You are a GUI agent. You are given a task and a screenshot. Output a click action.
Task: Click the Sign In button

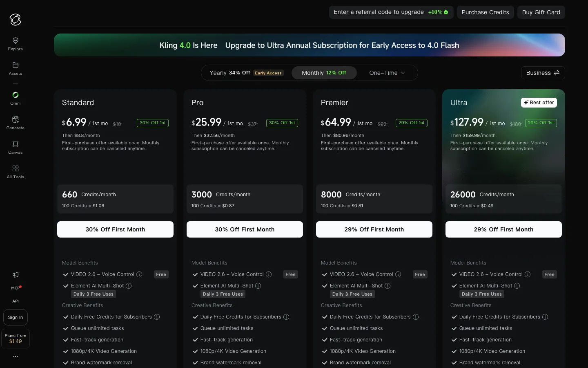(16, 317)
